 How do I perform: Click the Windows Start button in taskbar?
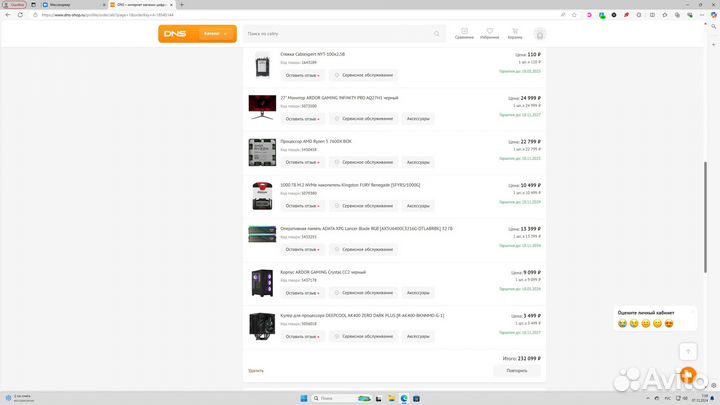pyautogui.click(x=303, y=397)
